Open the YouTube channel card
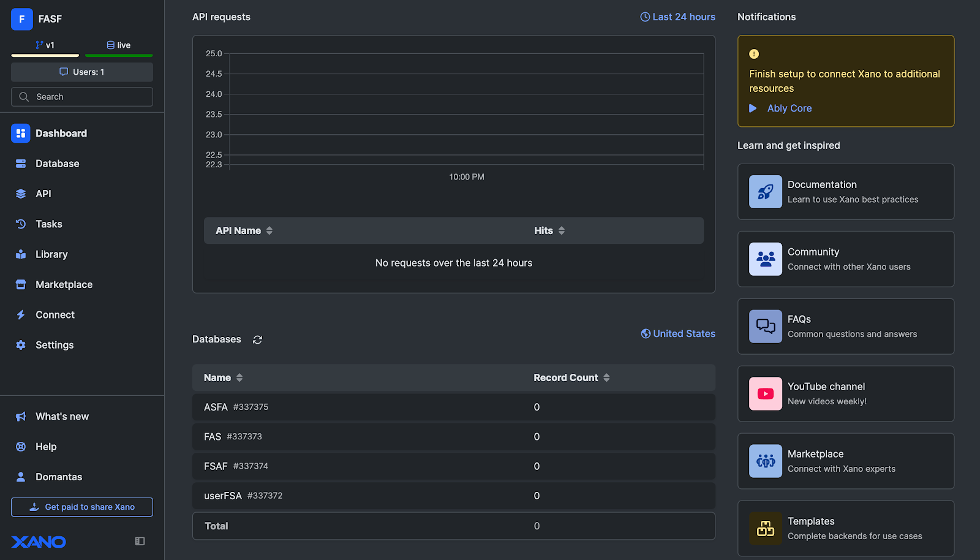This screenshot has width=980, height=560. [x=846, y=394]
